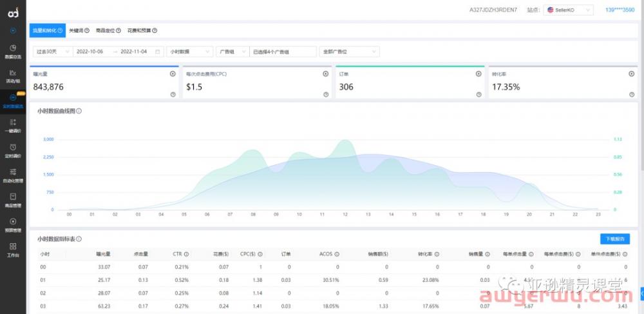The height and width of the screenshot is (314, 644).
Task: Click help icon at bottom of 曝光量 card
Action: pyautogui.click(x=173, y=95)
